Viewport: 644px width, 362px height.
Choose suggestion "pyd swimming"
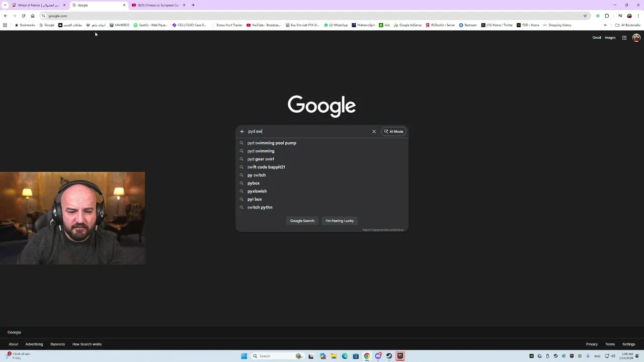coord(322,151)
